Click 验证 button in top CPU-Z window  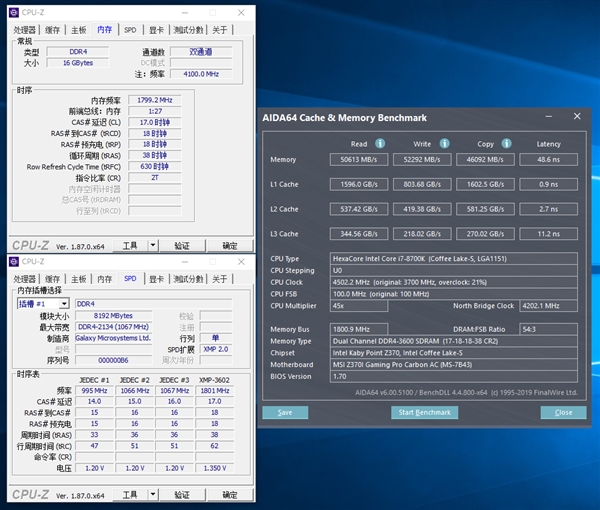point(182,245)
